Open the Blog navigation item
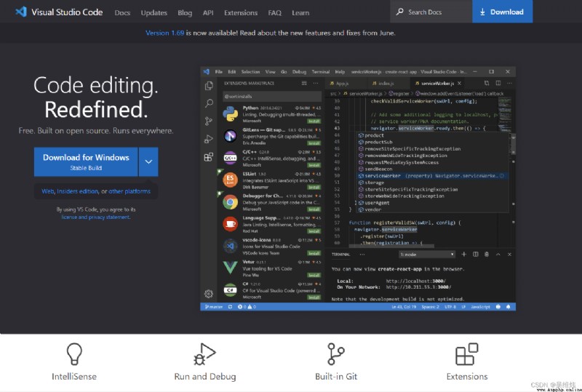 [185, 12]
